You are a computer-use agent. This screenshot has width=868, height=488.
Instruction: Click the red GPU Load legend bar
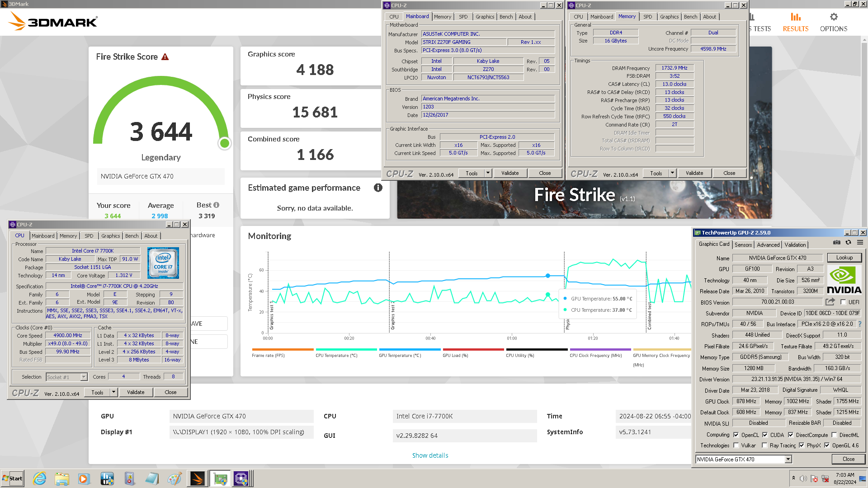(473, 349)
